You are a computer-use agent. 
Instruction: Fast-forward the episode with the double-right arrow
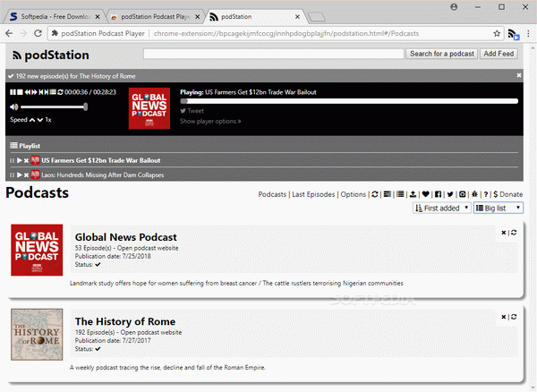point(34,92)
